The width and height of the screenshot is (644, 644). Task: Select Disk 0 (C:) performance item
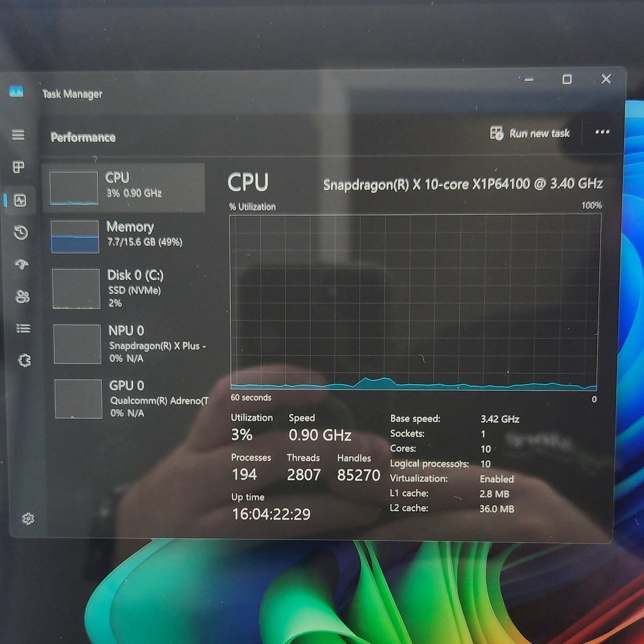128,289
